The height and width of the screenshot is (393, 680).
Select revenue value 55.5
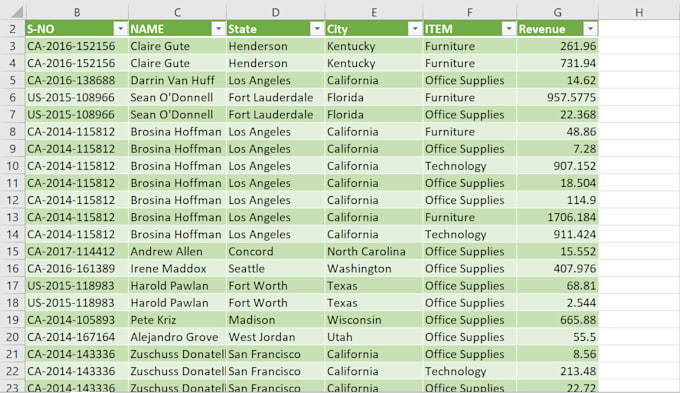point(558,337)
